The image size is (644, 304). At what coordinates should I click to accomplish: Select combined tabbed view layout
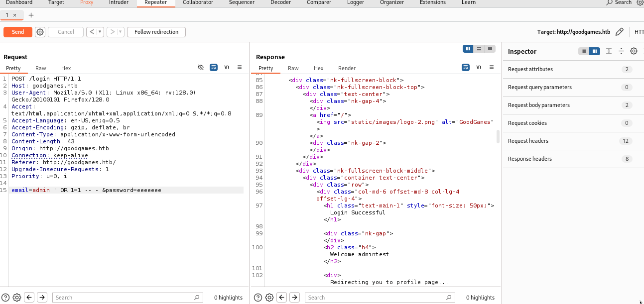point(490,49)
